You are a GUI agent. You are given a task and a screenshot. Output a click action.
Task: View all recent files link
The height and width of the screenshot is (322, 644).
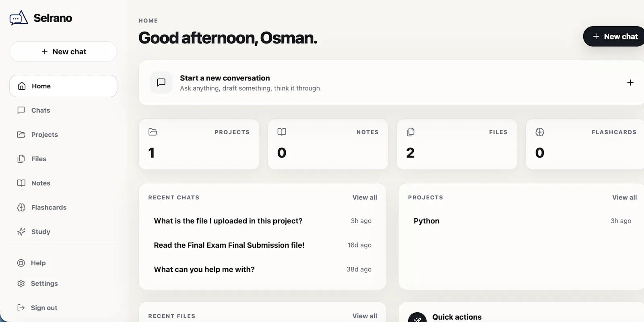pos(365,316)
